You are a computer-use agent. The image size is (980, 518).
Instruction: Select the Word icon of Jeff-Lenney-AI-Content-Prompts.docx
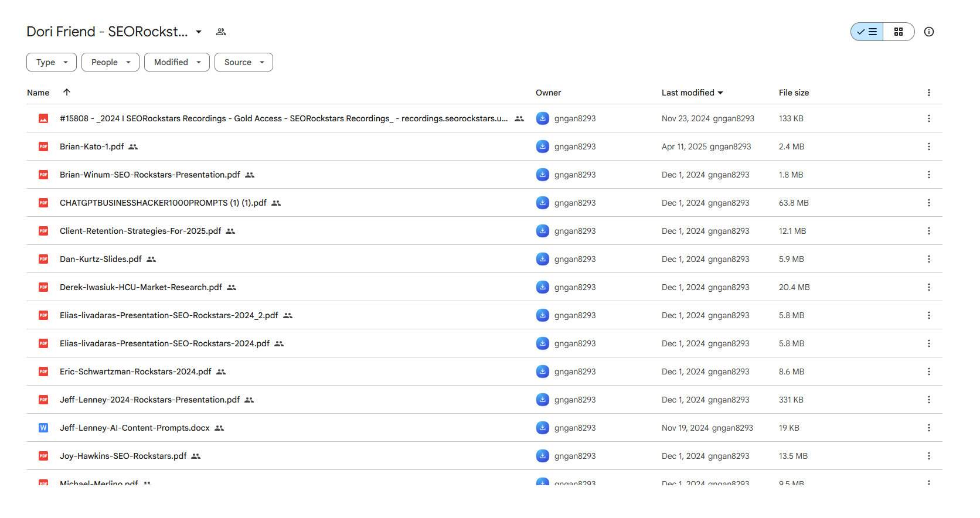(x=43, y=428)
